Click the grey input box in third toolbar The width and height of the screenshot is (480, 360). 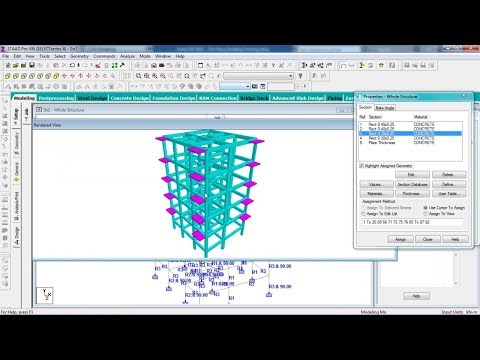coord(281,87)
